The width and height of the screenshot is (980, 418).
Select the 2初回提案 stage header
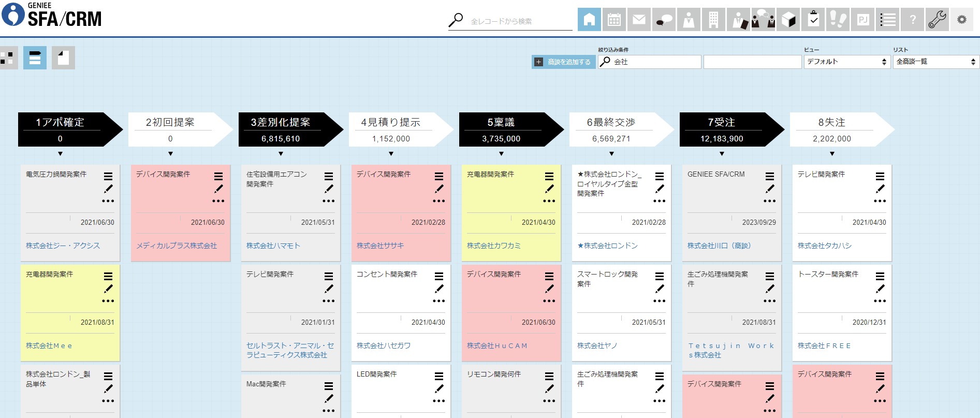[x=181, y=129]
